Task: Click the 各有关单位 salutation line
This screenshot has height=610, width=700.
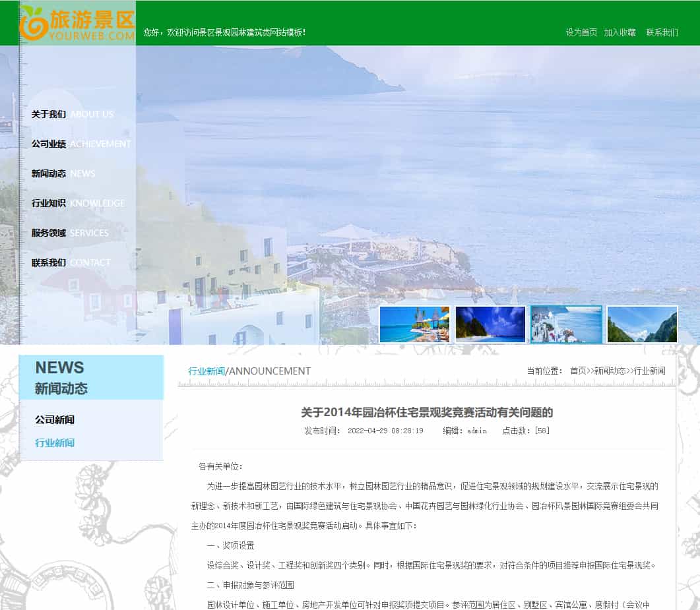Action: pos(220,466)
